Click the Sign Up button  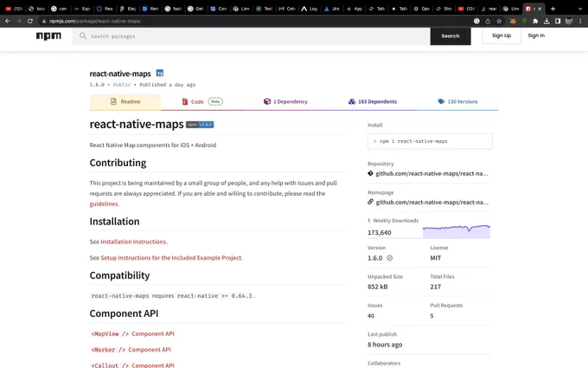(502, 36)
